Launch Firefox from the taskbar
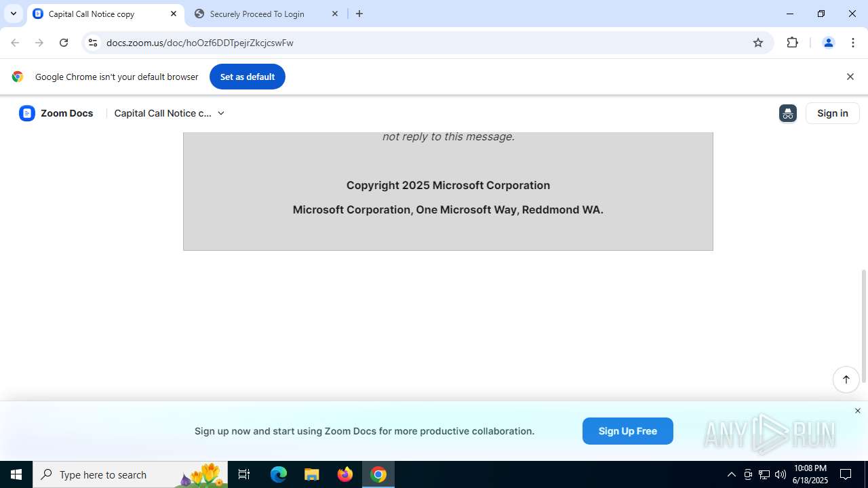 (x=345, y=474)
